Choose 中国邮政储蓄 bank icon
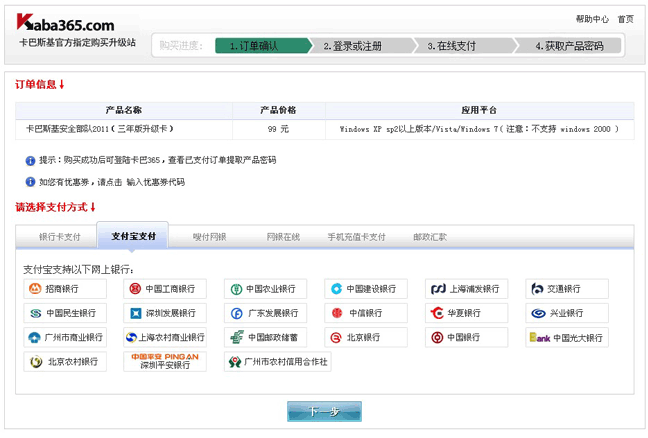This screenshot has width=648, height=438. (x=265, y=338)
